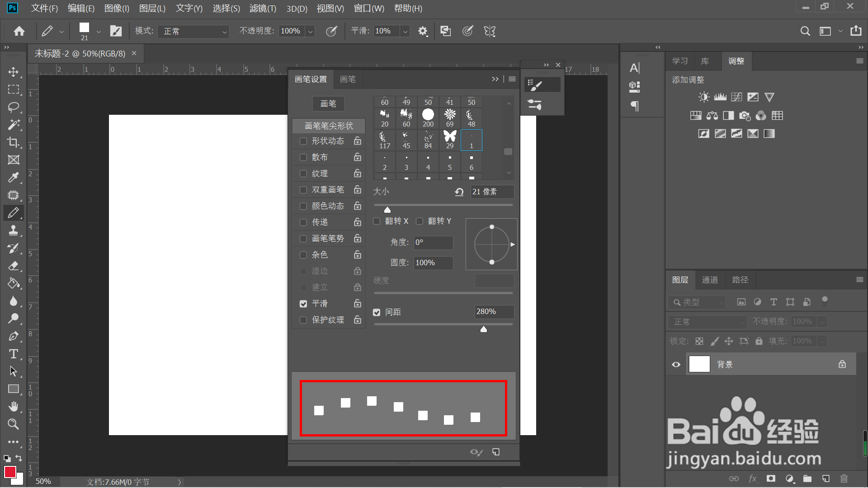
Task: Open the Filter menu
Action: [263, 8]
